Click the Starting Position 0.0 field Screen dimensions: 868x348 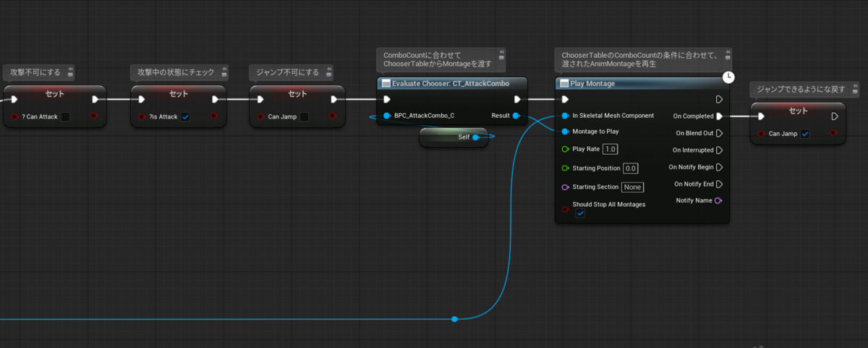631,168
